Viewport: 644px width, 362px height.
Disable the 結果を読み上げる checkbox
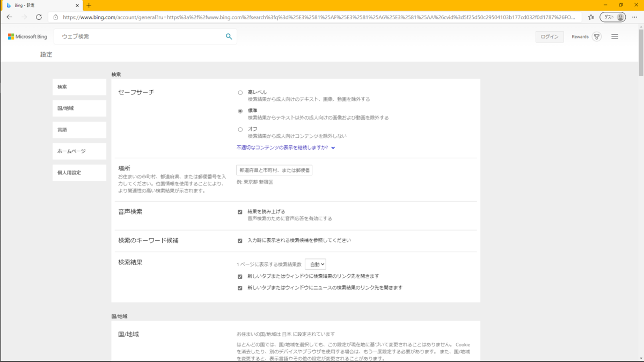[x=240, y=211]
